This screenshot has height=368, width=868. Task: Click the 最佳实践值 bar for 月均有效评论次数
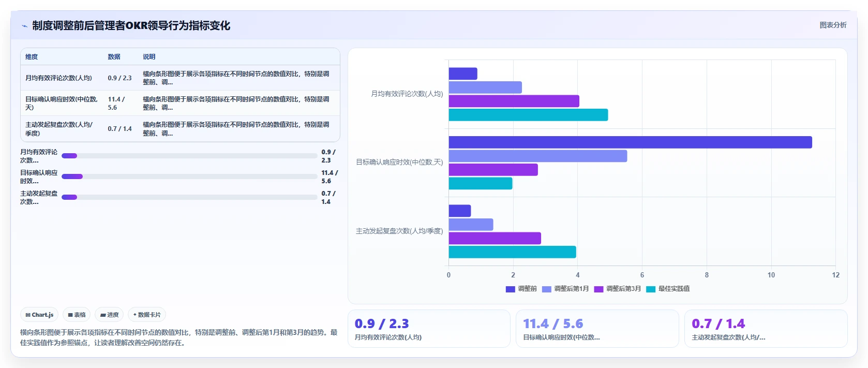528,115
